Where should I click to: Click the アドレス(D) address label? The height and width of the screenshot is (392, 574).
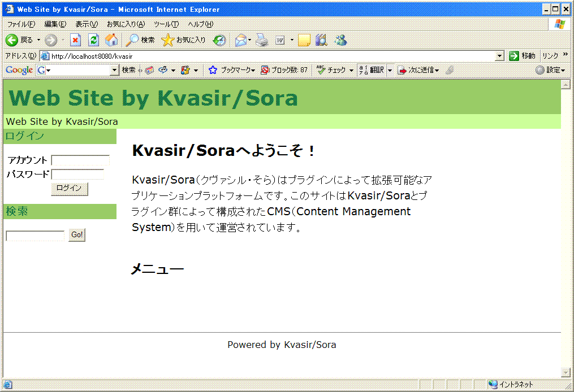(20, 56)
